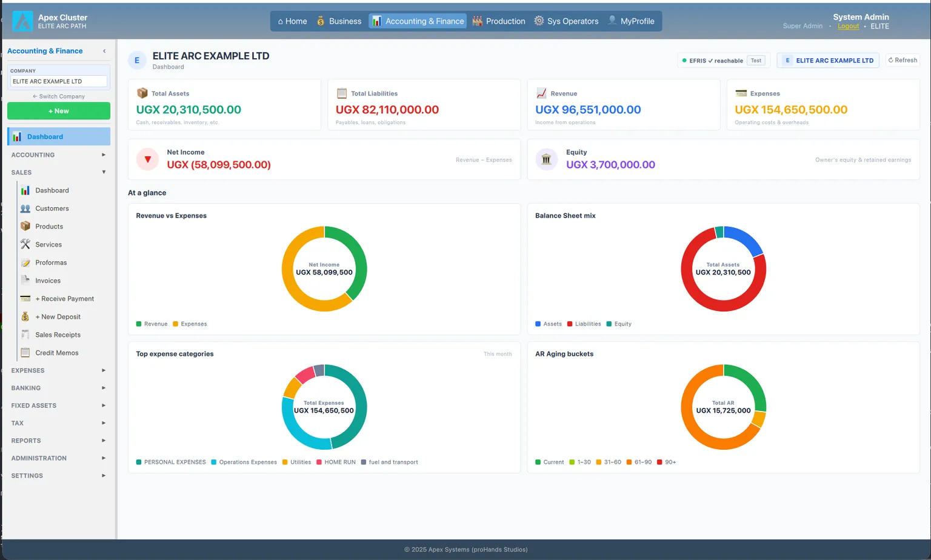Screen dimensions: 931x560
Task: Click the Sys Operators gear icon
Action: [539, 21]
